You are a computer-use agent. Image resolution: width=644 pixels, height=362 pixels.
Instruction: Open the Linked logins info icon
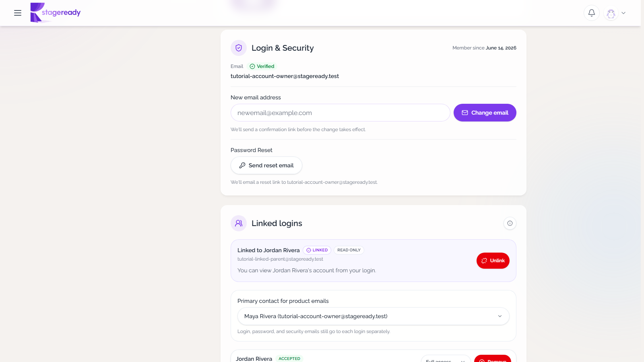point(510,223)
